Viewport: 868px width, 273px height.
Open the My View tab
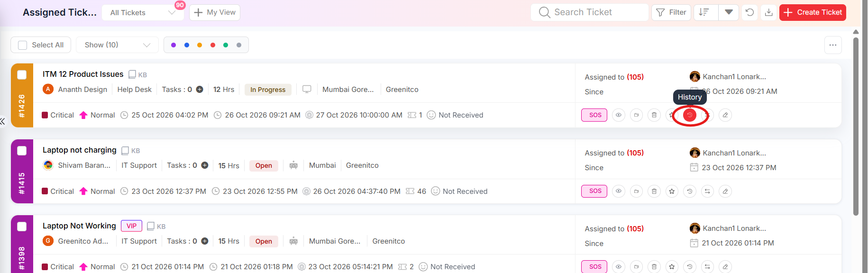pos(215,12)
